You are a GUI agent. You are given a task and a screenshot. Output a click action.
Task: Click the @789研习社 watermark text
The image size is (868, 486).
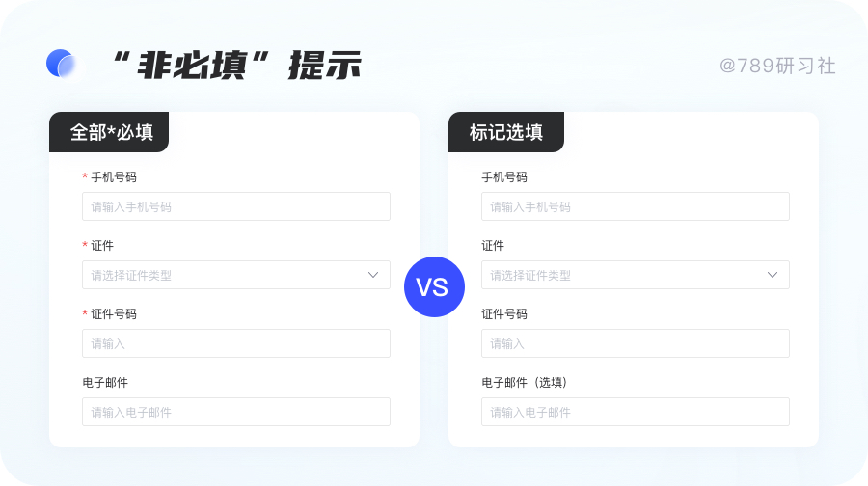[x=777, y=66]
